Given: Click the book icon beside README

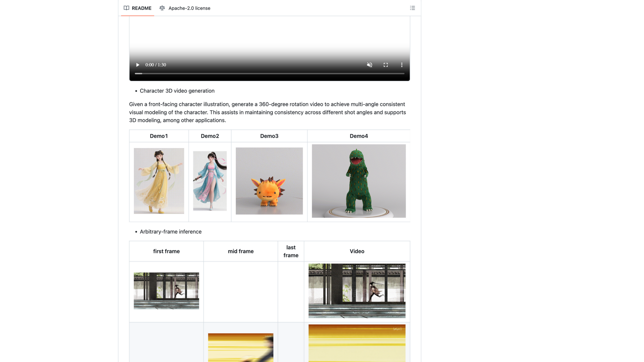Looking at the screenshot, I should click(x=126, y=8).
